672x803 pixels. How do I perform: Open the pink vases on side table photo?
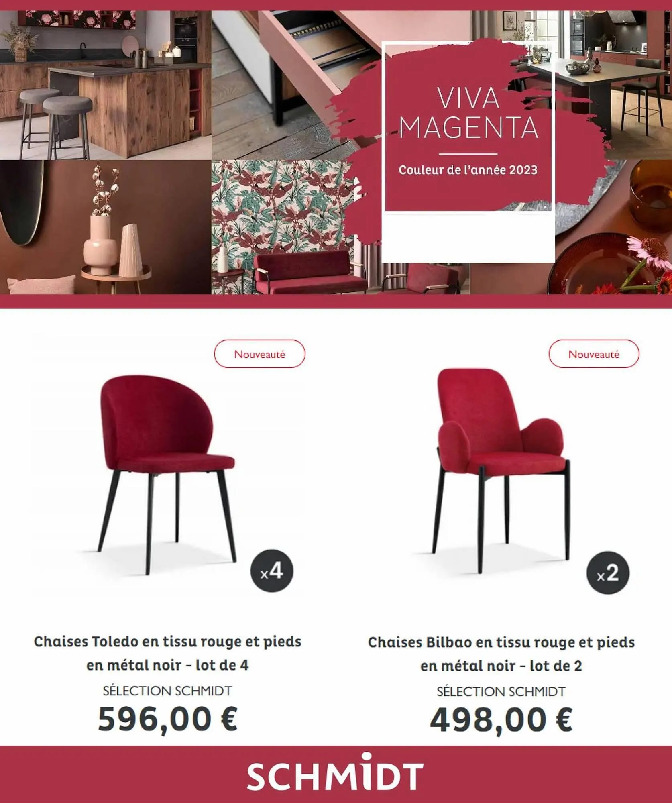coord(106,227)
